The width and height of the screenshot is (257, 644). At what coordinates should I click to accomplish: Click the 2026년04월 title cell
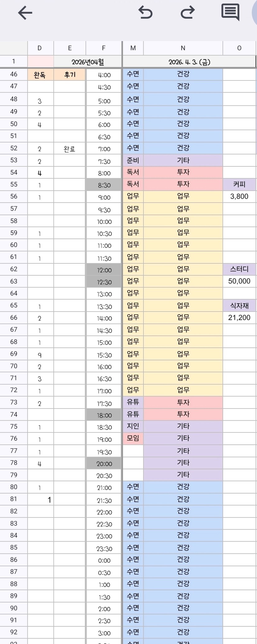(x=88, y=62)
